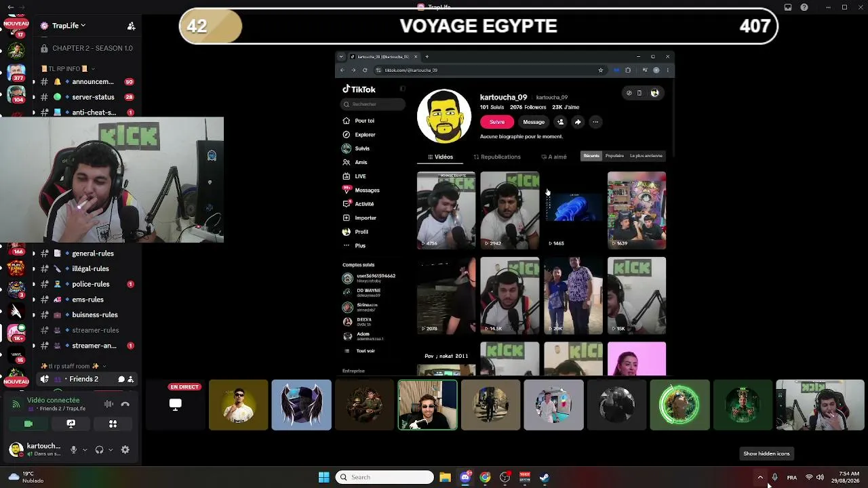Click Tout voir under Comptes suivis

click(360, 351)
